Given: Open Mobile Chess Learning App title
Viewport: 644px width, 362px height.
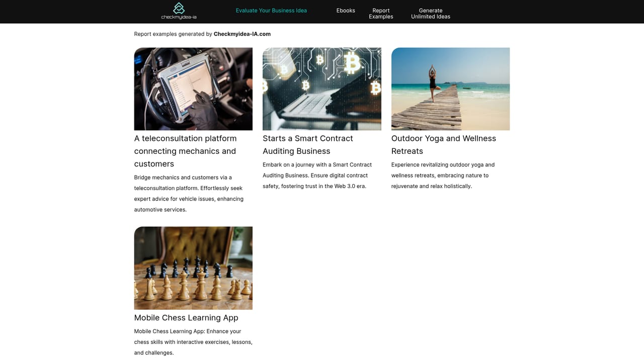Looking at the screenshot, I should (186, 318).
